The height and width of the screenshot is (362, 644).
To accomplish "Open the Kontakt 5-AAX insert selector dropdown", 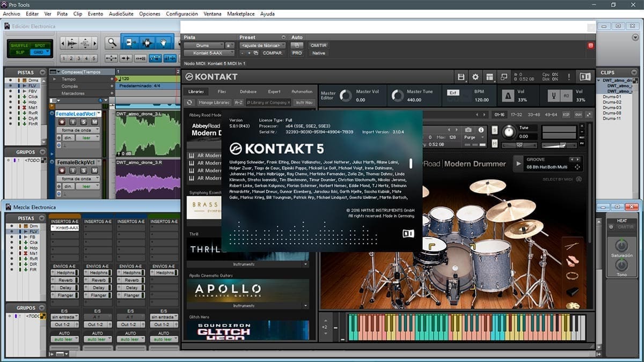I will [209, 53].
